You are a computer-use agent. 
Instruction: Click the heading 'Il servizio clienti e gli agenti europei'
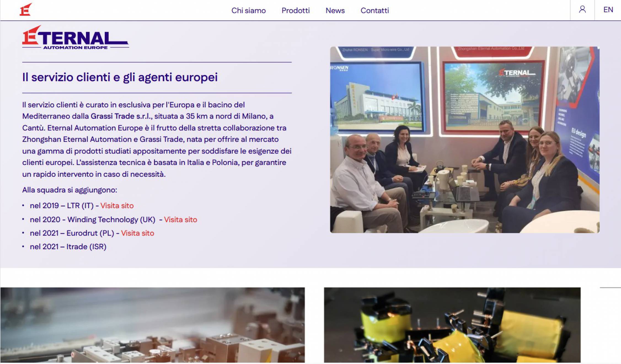[x=120, y=77]
